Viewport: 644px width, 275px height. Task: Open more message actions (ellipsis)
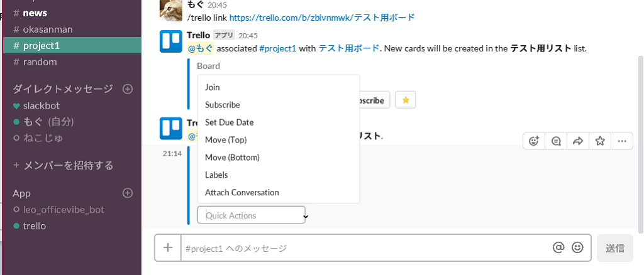click(621, 141)
